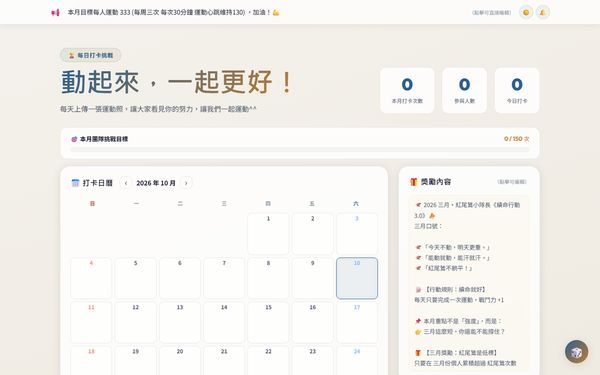Click the target icon next to 本月團隊挑戰目標

(74, 139)
